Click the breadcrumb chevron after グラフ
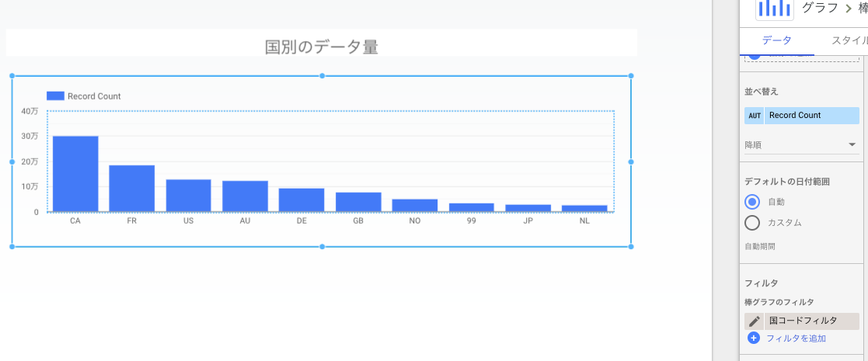The height and width of the screenshot is (361, 868). click(x=848, y=9)
